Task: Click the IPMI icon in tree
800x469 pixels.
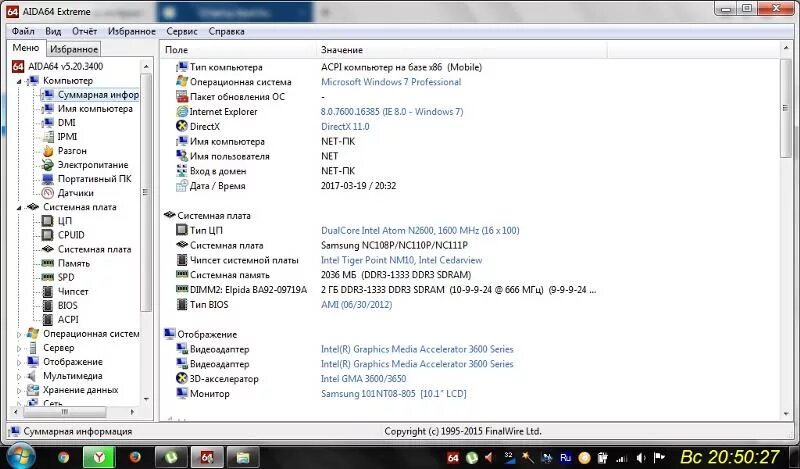Action: (48, 137)
